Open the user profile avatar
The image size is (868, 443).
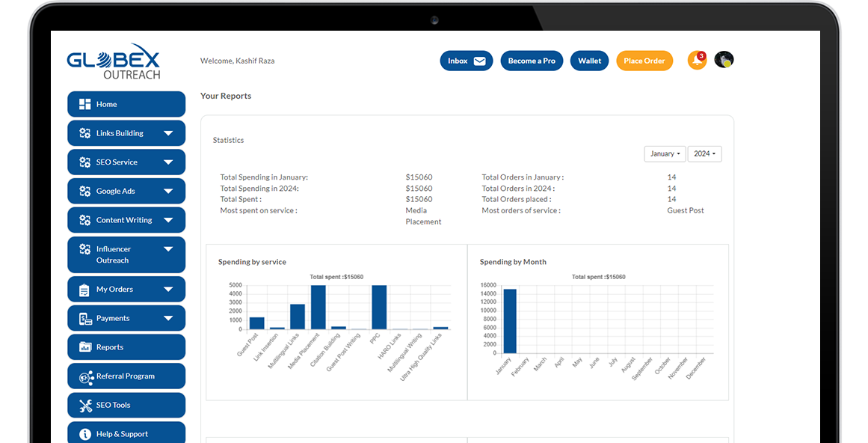point(724,60)
